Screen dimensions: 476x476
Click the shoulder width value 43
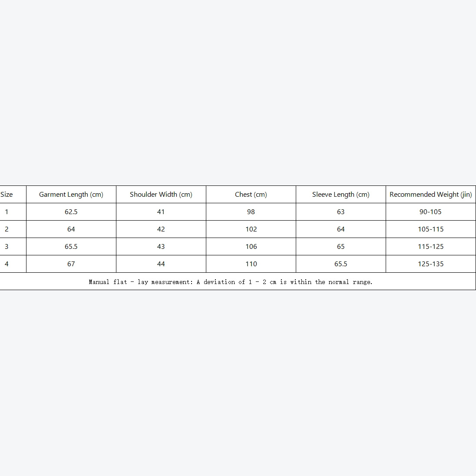[161, 247]
